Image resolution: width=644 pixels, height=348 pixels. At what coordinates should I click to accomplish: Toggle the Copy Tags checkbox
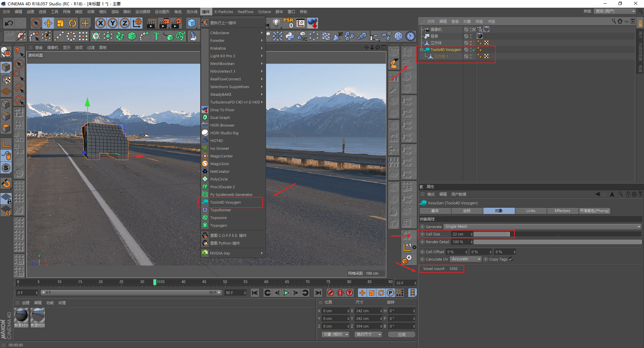pos(511,259)
